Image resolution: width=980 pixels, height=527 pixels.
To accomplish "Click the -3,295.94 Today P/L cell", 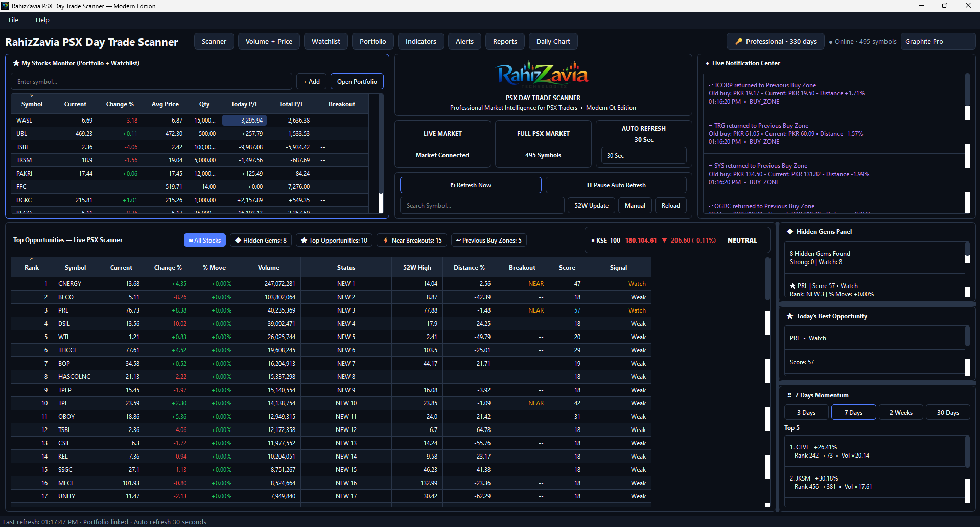I will point(244,120).
